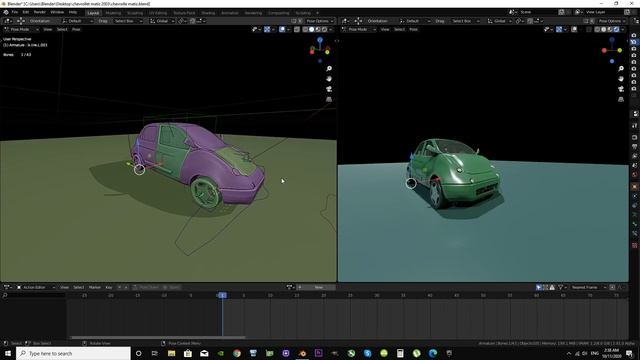Viewport: 640px width, 360px height.
Task: Switch to the Rendering workspace tab
Action: tap(253, 13)
